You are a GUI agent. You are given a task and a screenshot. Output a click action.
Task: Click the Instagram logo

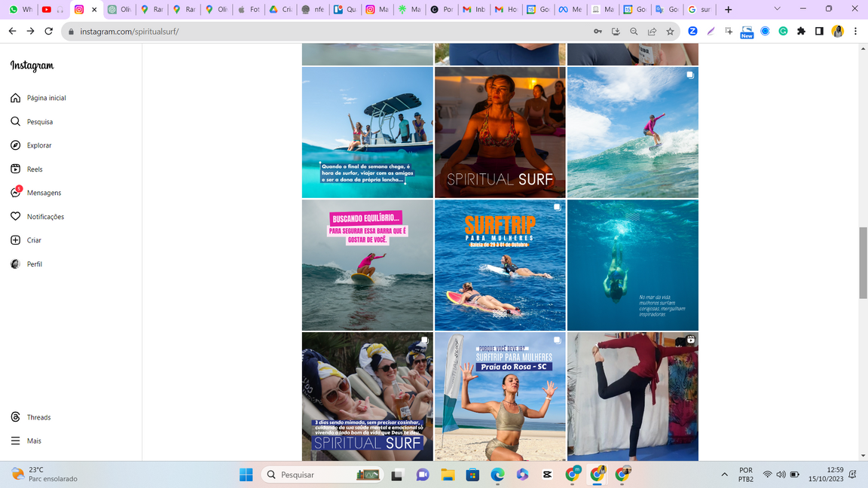click(32, 66)
